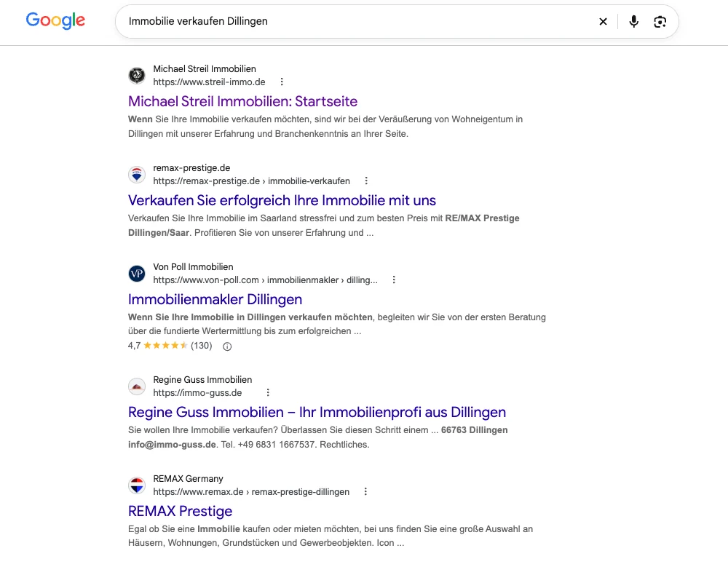Open the REMAX Prestige result title
This screenshot has width=728, height=567.
click(x=180, y=511)
